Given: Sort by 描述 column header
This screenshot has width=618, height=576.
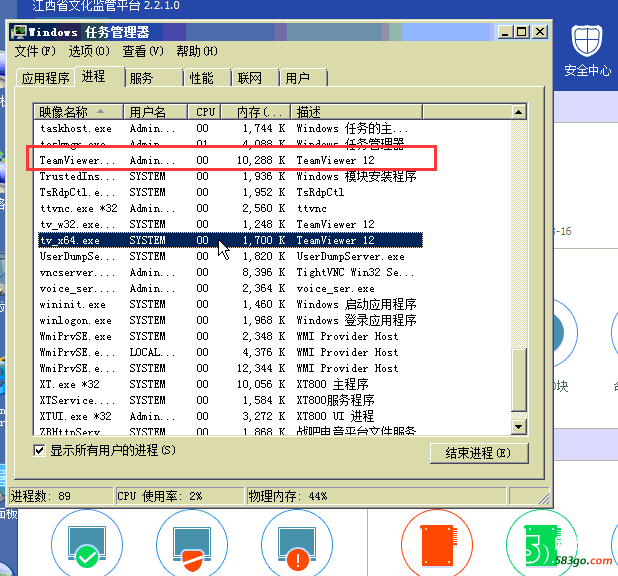Looking at the screenshot, I should tap(356, 112).
